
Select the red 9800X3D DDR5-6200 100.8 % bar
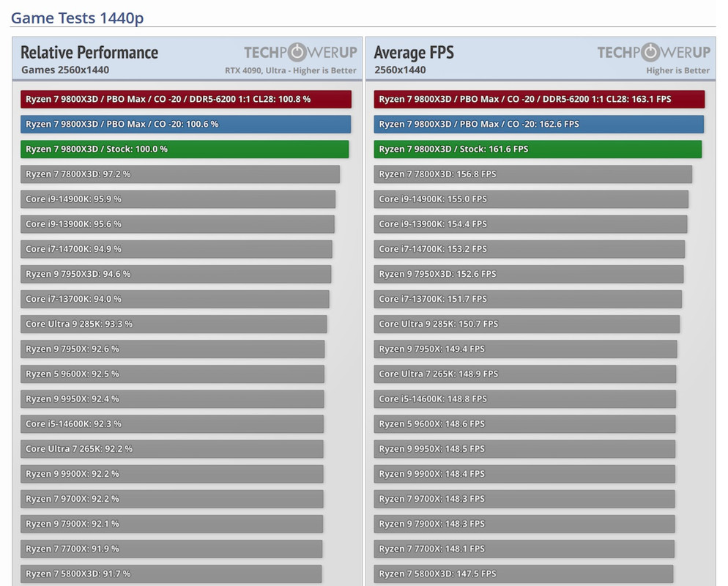coord(186,100)
